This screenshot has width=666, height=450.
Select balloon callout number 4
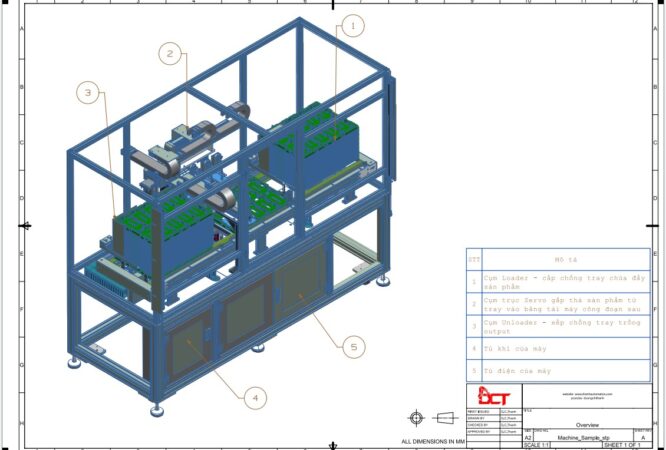click(x=255, y=397)
